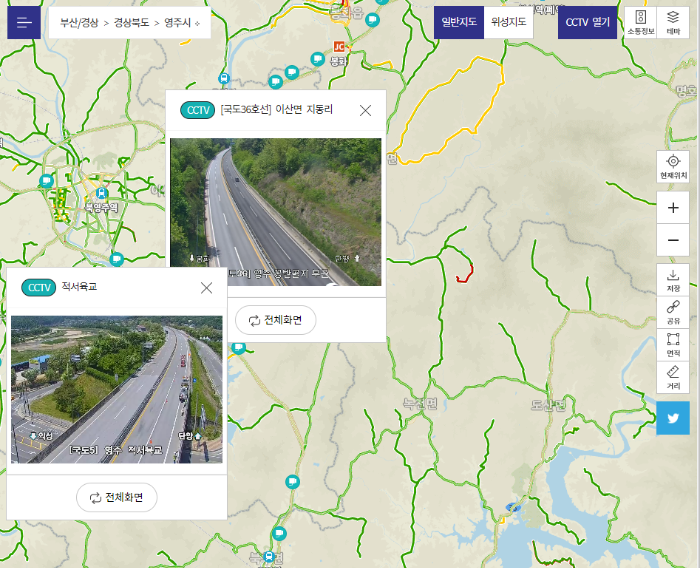Click the [국도36호선] 이산면 지동리 title
The image size is (700, 568).
tap(277, 109)
